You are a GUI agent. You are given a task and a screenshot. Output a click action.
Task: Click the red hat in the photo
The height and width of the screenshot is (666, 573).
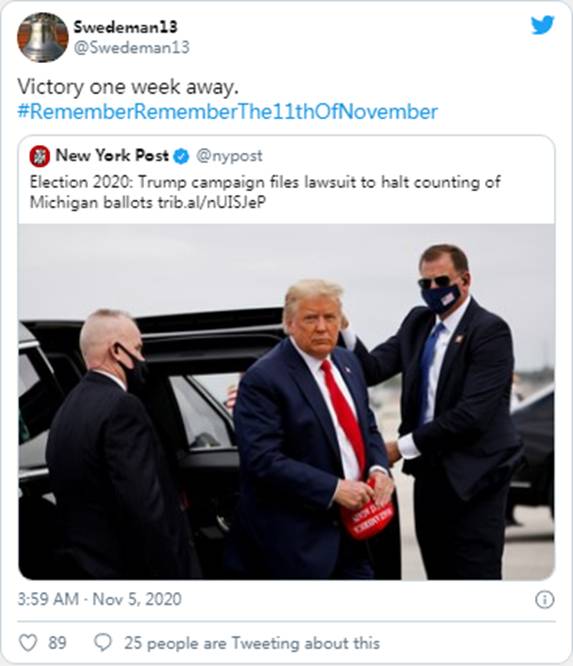368,511
